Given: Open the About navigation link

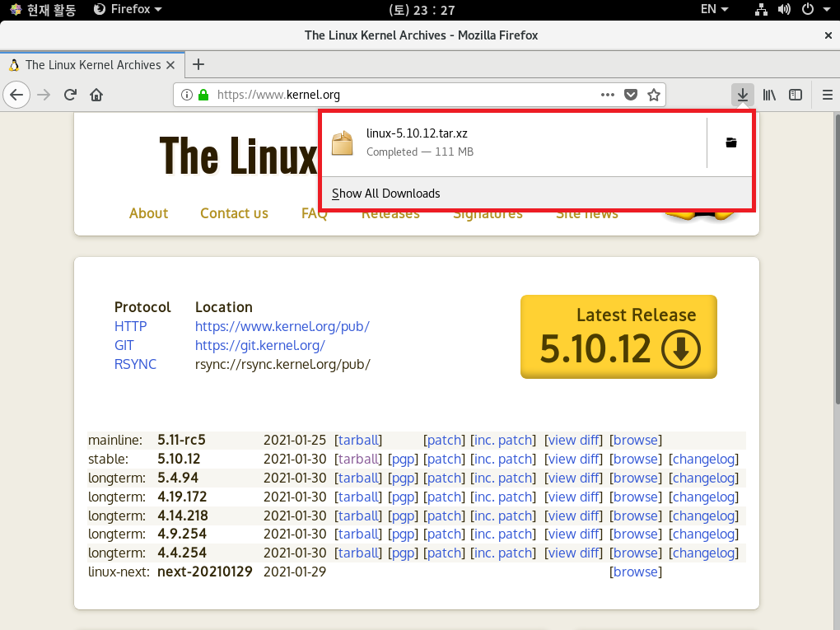Looking at the screenshot, I should pos(148,213).
